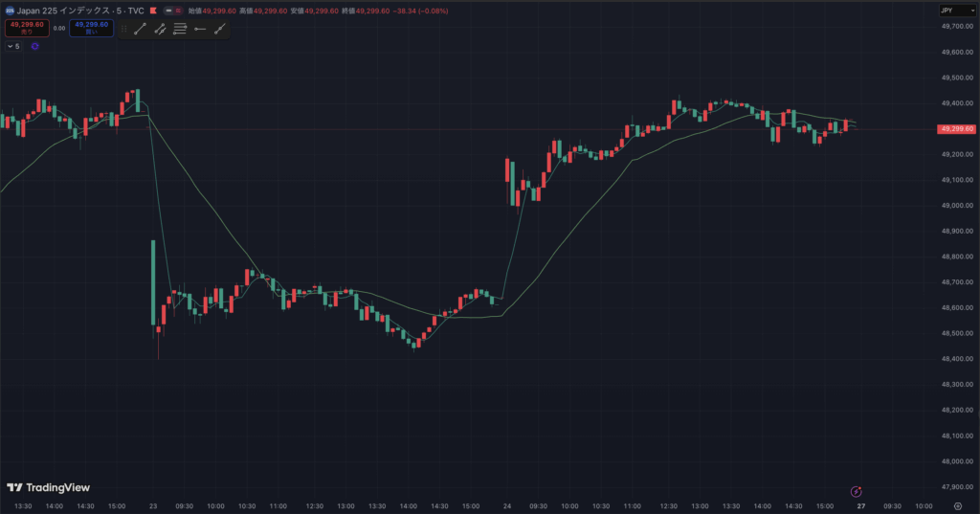Click the lightning icon on the time axis
Screen dimensions: 980x514
click(x=857, y=492)
